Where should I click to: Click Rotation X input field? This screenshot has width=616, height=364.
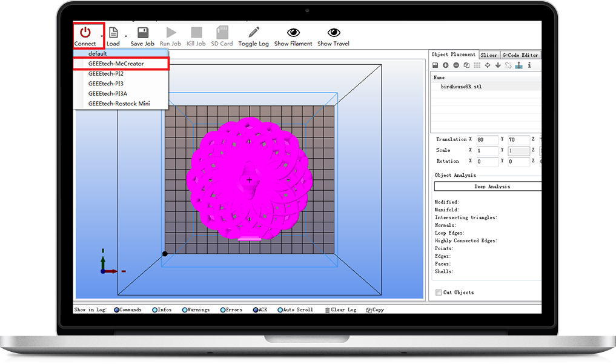pyautogui.click(x=487, y=161)
